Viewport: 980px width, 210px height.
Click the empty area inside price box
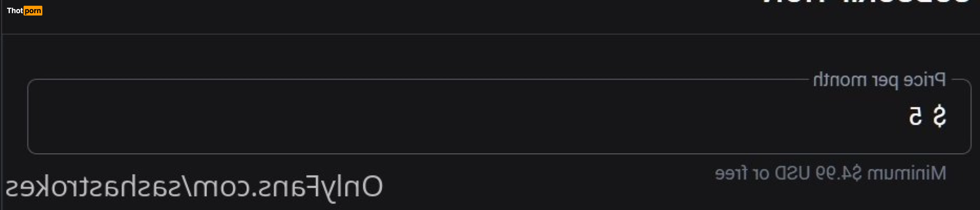418,116
